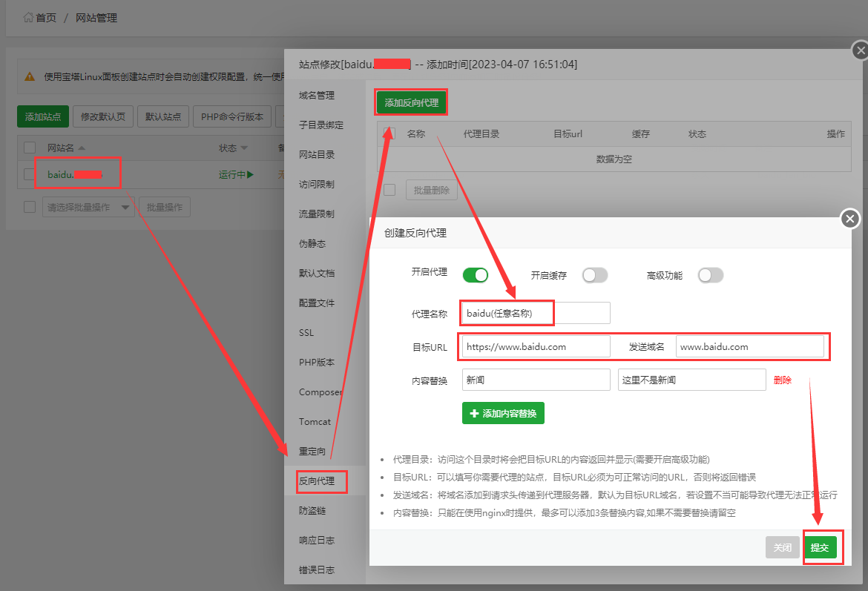868x591 pixels.
Task: Click the green 提交 button
Action: point(820,547)
